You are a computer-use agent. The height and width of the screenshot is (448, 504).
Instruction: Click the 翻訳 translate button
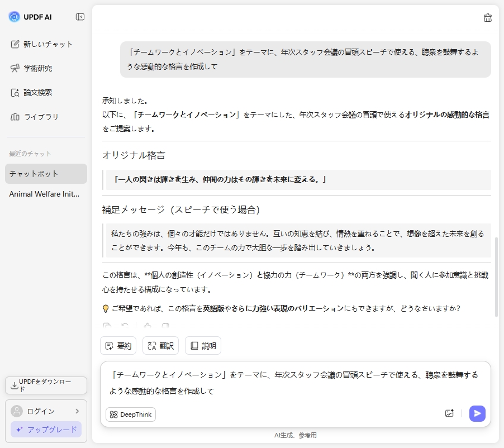tap(160, 345)
